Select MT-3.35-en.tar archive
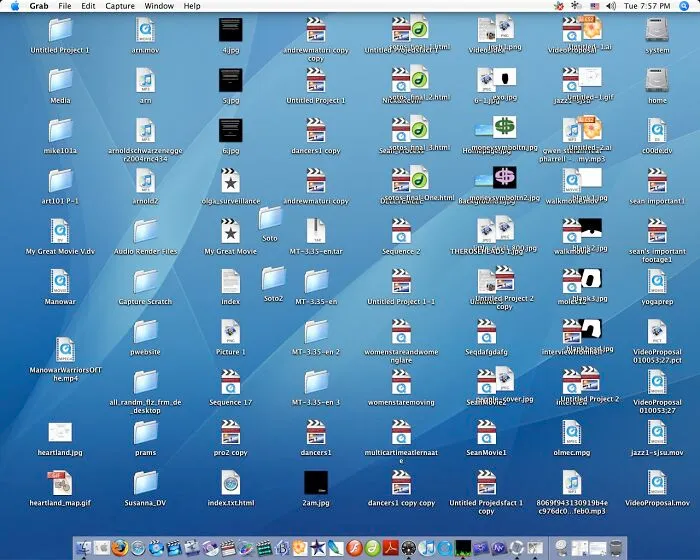700x560 pixels. pos(316,231)
